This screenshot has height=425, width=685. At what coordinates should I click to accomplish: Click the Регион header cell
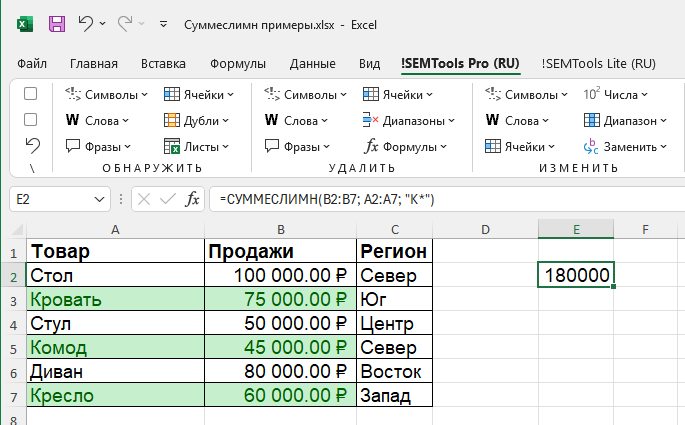click(x=394, y=251)
